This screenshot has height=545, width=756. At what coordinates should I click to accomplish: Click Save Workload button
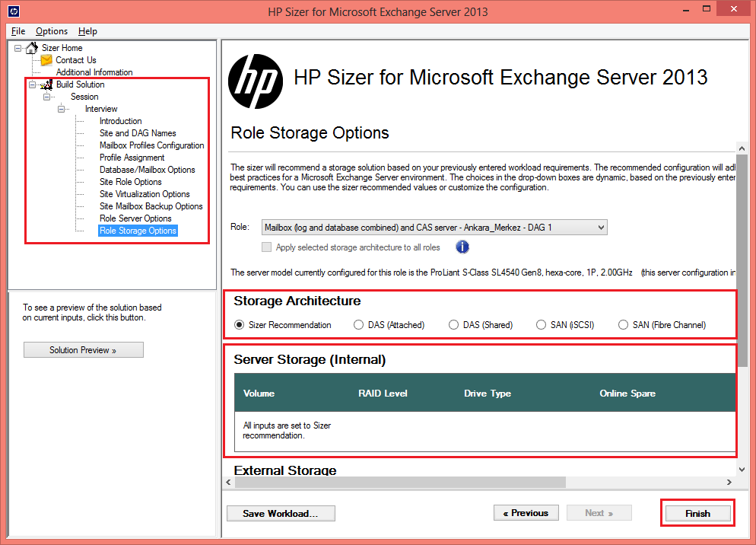(281, 513)
